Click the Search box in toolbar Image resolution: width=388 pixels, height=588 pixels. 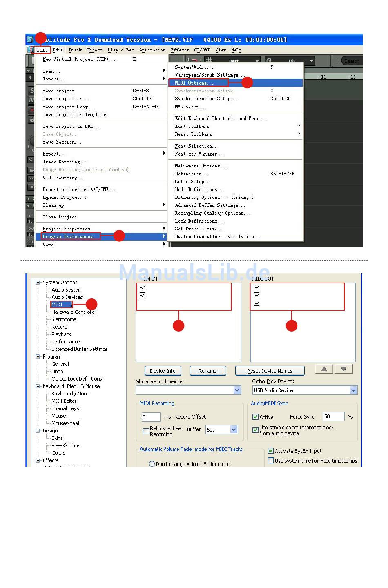pyautogui.click(x=351, y=61)
